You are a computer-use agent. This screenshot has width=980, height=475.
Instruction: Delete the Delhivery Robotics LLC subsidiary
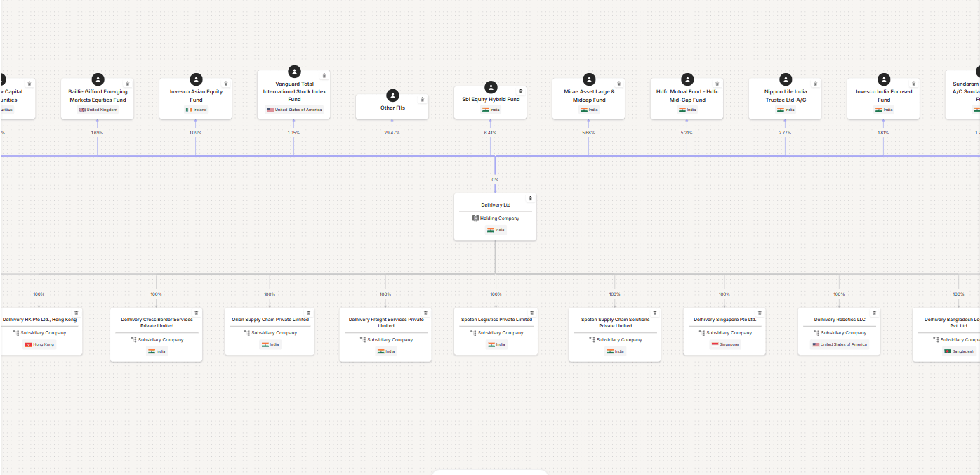pos(875,313)
